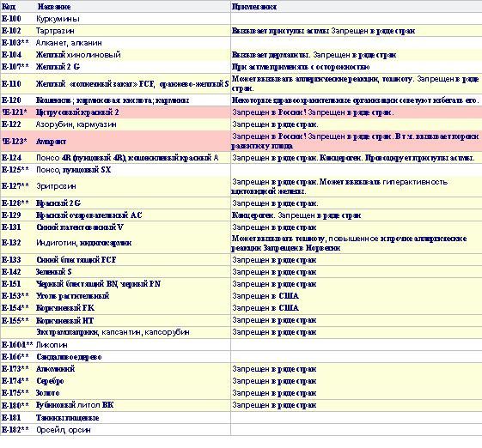
Task: Select the Сандаловое дерево cell
Action: pos(70,357)
